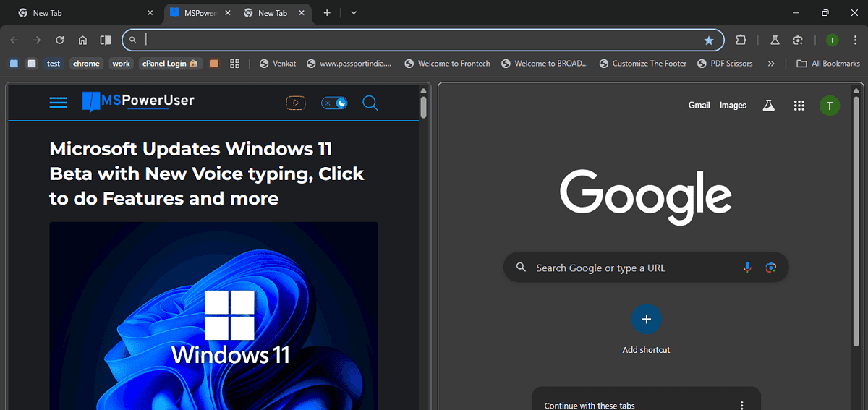Open the 'work' bookmark folder
This screenshot has height=410, width=868.
click(x=121, y=64)
